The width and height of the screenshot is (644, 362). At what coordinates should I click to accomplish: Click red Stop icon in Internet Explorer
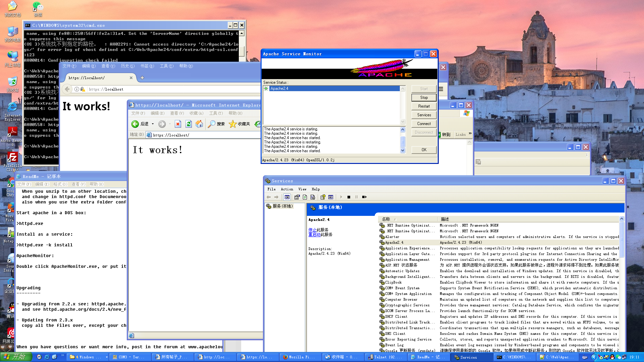[x=178, y=124]
